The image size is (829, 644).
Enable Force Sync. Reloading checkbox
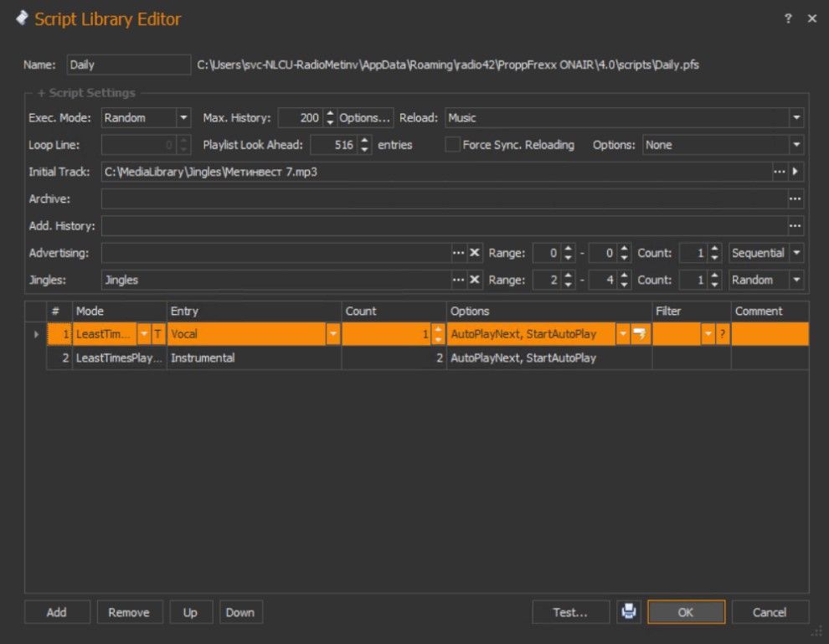point(452,145)
